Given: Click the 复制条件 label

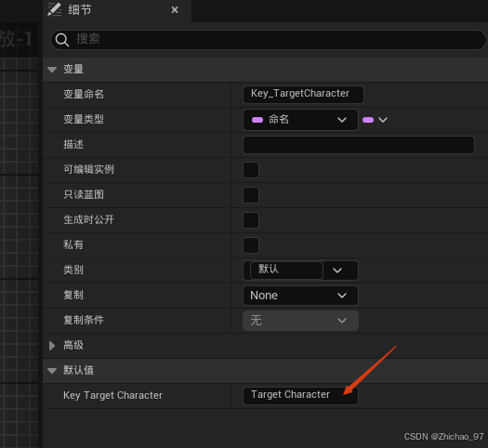Looking at the screenshot, I should [84, 320].
